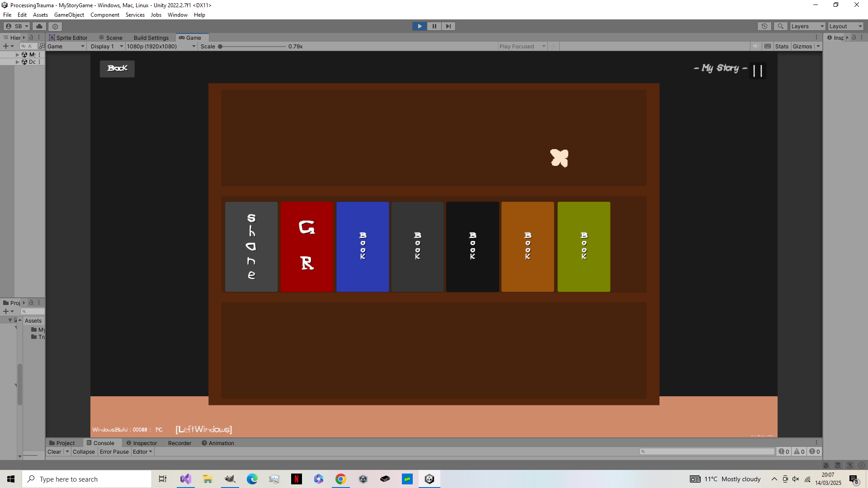Click the toolbar search magnifier icon

(780, 26)
